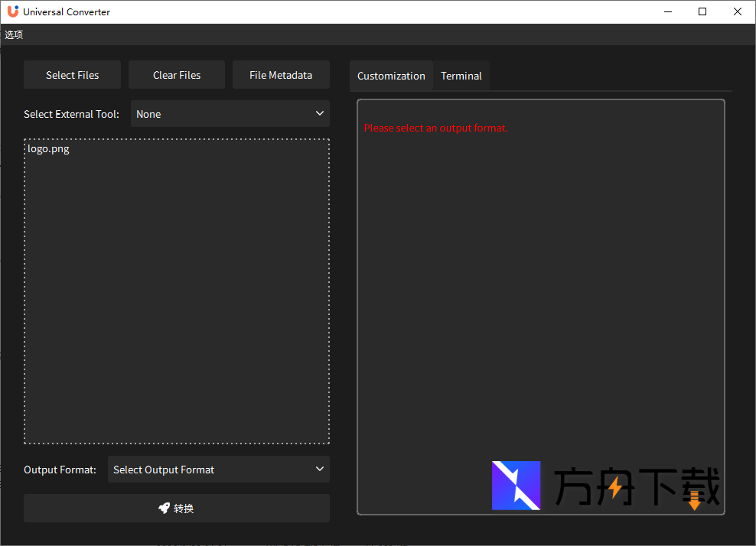Select logo.png in the file list
Image resolution: width=756 pixels, height=546 pixels.
[x=48, y=149]
